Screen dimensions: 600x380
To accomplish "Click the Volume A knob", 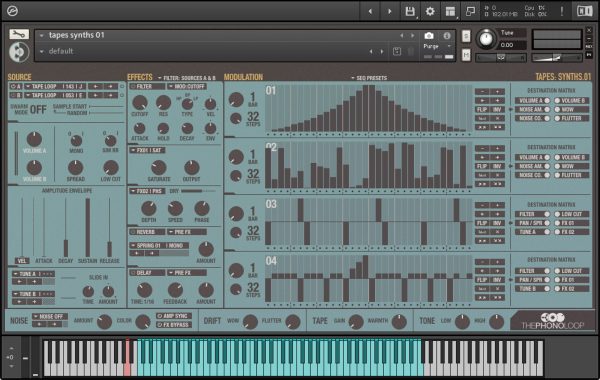I will pyautogui.click(x=34, y=139).
